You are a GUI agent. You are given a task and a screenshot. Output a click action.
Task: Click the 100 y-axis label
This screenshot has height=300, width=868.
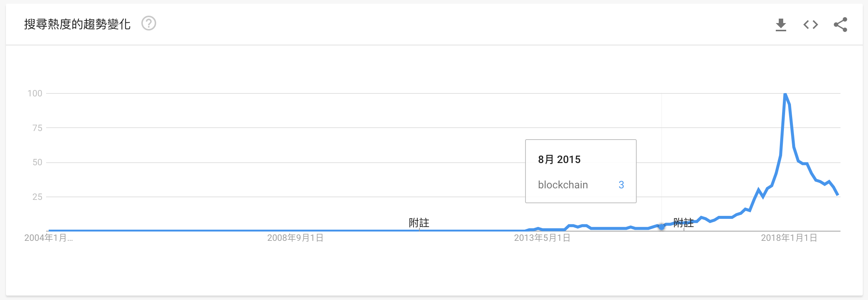(35, 93)
